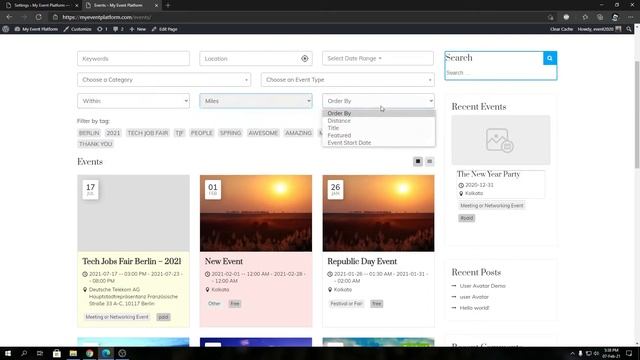Open notification center in system tray
The width and height of the screenshot is (640, 360).
click(629, 353)
